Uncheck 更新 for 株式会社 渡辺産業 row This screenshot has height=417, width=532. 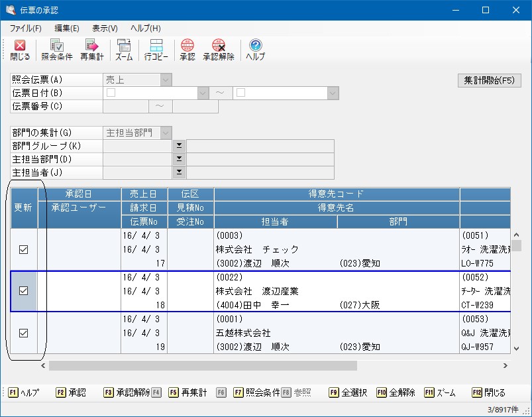point(23,290)
